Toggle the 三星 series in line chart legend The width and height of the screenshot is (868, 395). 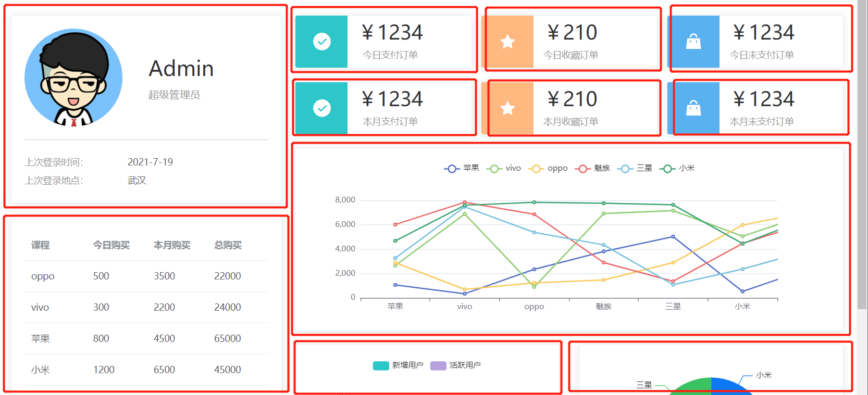[635, 168]
